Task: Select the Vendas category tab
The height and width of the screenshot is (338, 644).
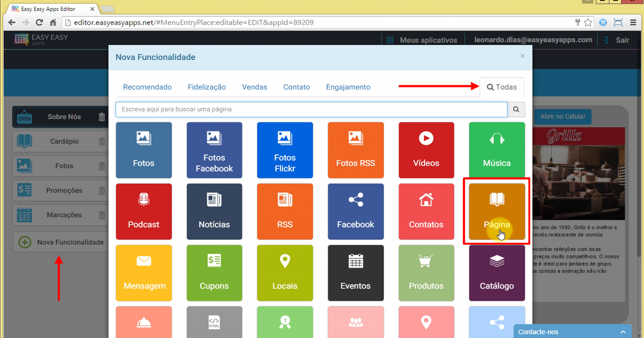Action: point(254,86)
